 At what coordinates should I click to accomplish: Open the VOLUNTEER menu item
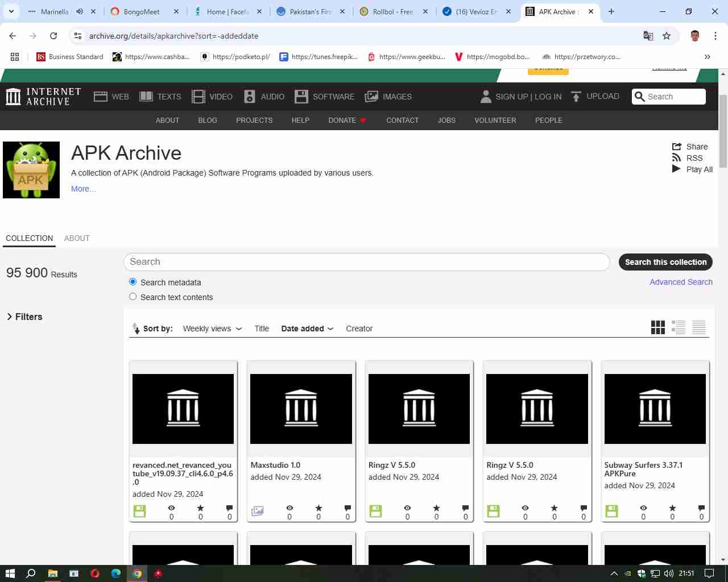tap(495, 120)
